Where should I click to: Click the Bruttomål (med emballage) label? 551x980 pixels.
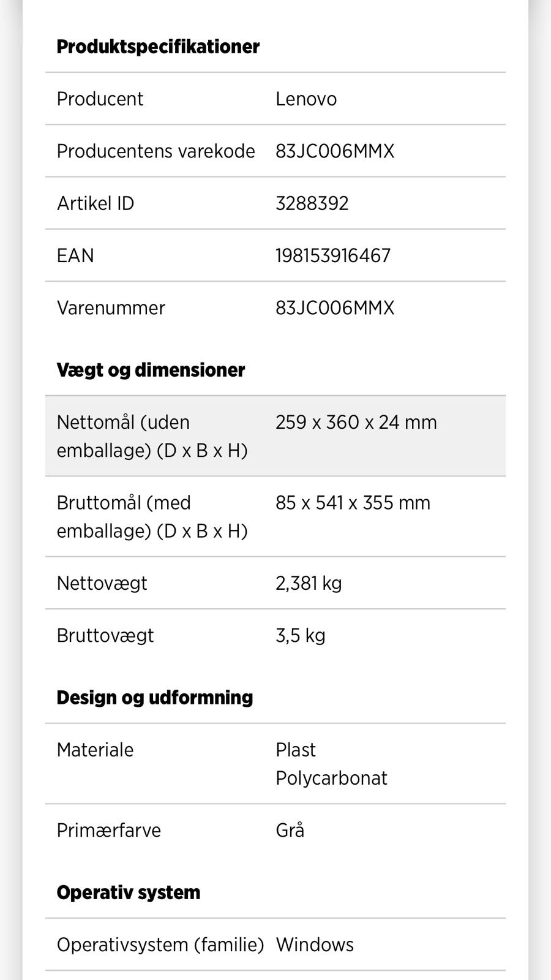(152, 516)
